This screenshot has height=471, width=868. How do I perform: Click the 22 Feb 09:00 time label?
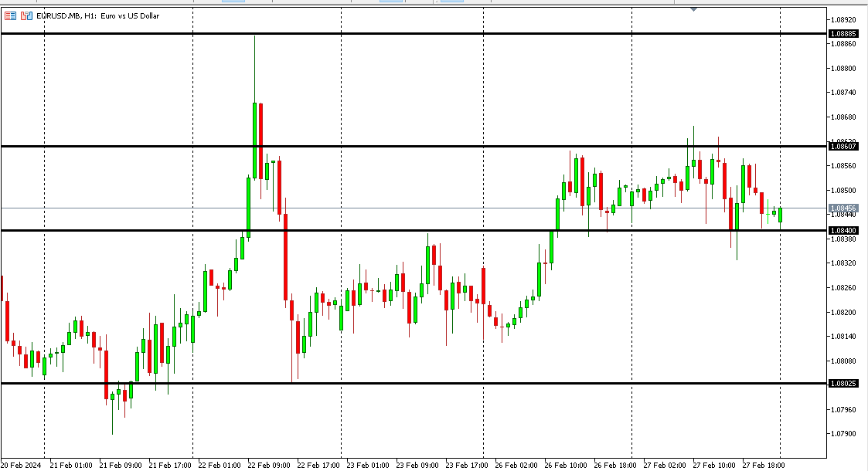(x=269, y=466)
